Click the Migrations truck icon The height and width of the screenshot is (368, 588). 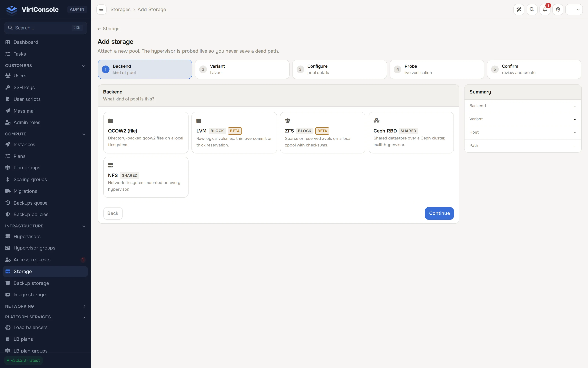point(8,191)
